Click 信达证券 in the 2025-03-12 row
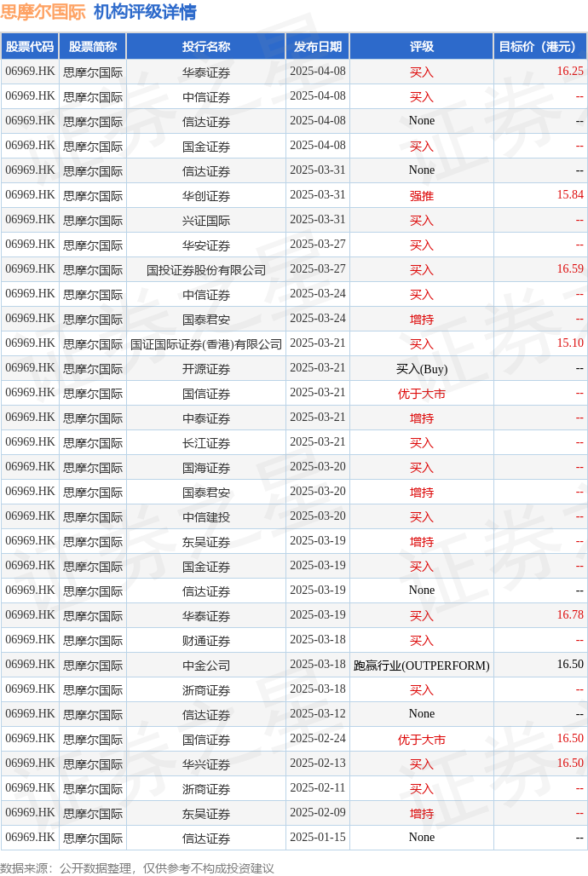Image resolution: width=588 pixels, height=876 pixels. point(205,714)
